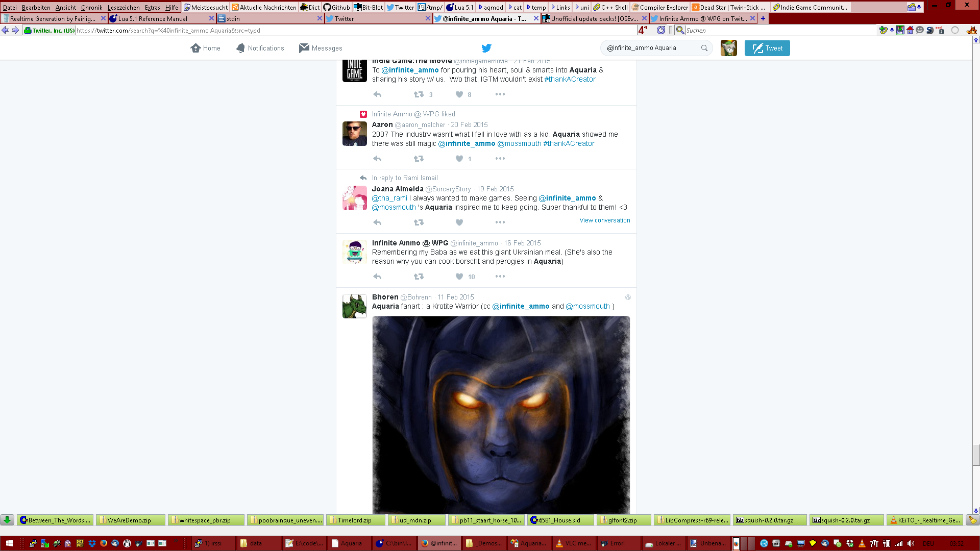
Task: Launch DOSBox from the taskbar quick launch
Action: coord(80,543)
